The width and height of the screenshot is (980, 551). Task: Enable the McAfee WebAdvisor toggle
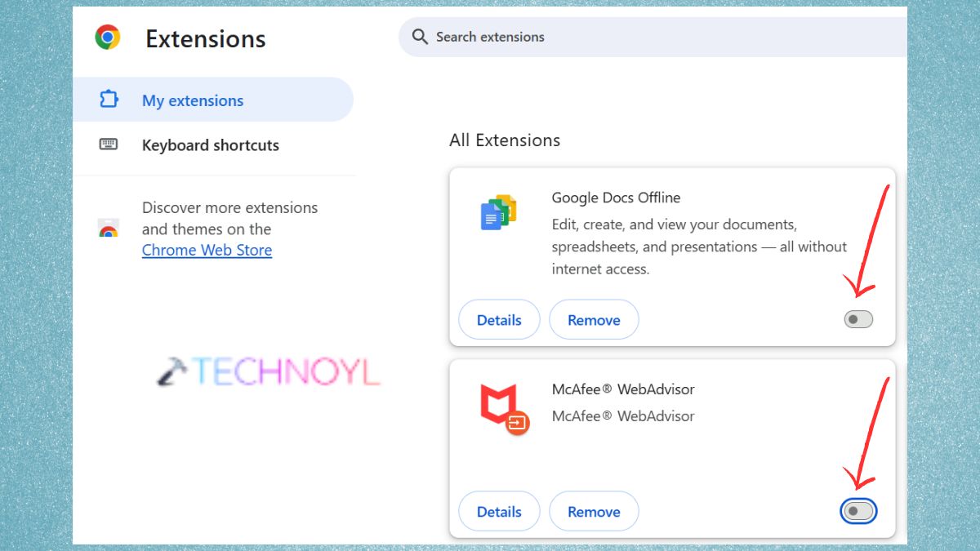pyautogui.click(x=858, y=512)
